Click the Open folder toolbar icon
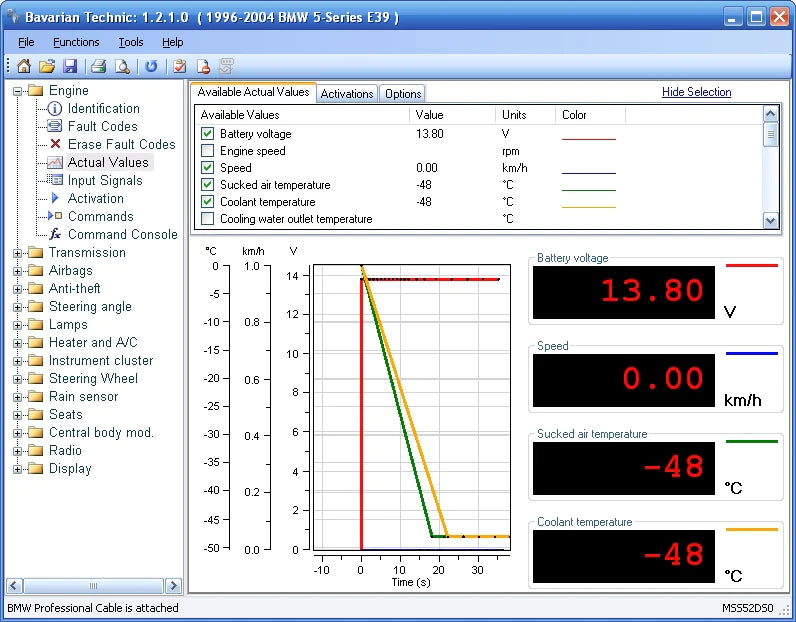The image size is (796, 622). 47,67
